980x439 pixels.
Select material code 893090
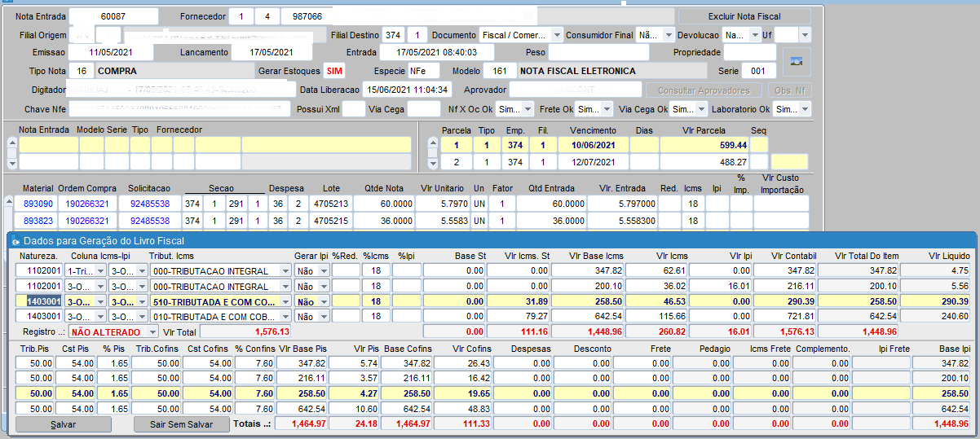tap(38, 204)
